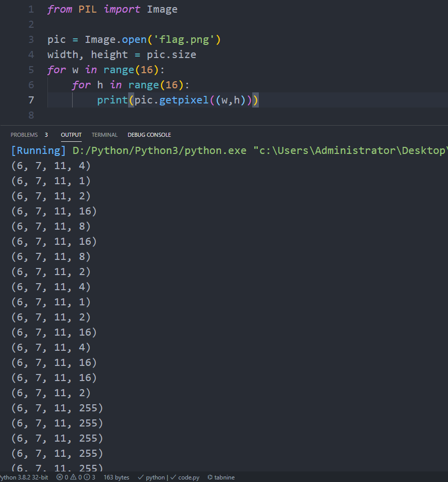Click the Problems count badge 3
Screen dimensions: 448x482
pyautogui.click(x=46, y=135)
